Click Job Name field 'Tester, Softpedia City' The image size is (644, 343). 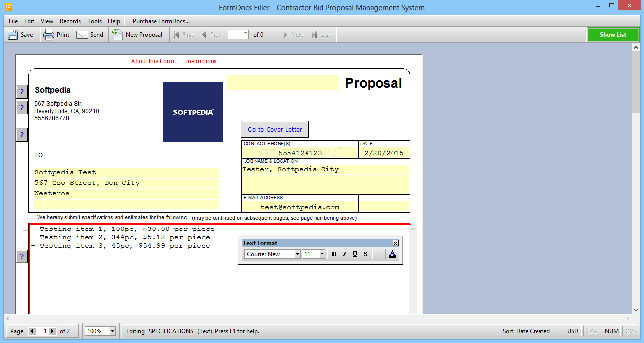(325, 169)
